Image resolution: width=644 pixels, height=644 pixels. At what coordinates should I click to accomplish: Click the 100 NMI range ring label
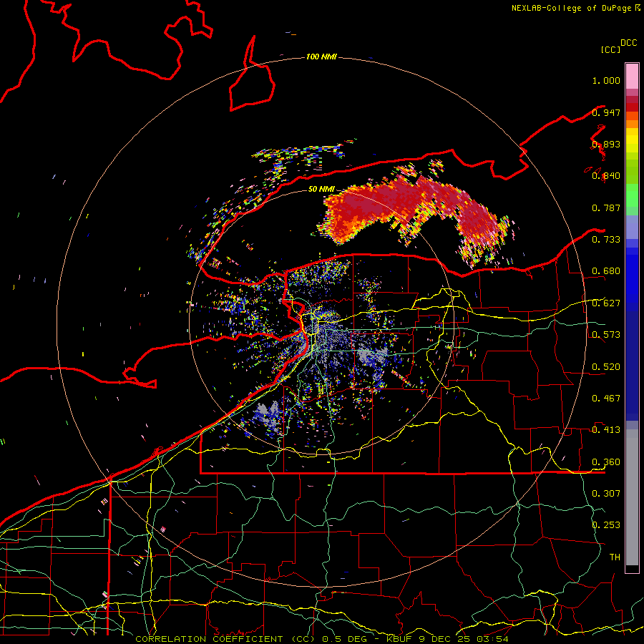coord(321,57)
